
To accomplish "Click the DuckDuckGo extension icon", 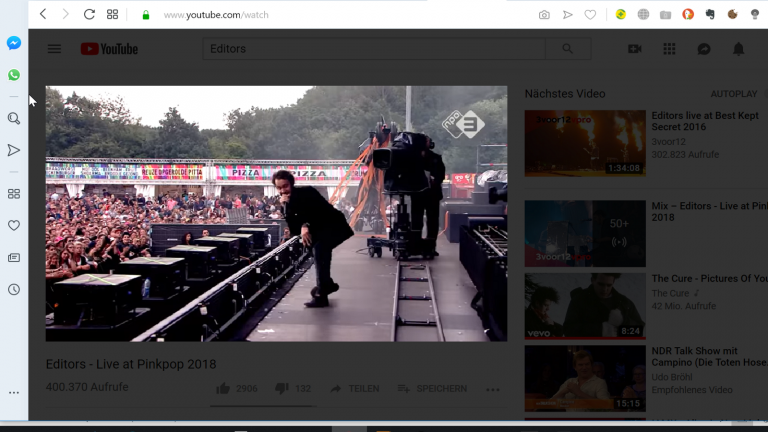I will (x=688, y=15).
